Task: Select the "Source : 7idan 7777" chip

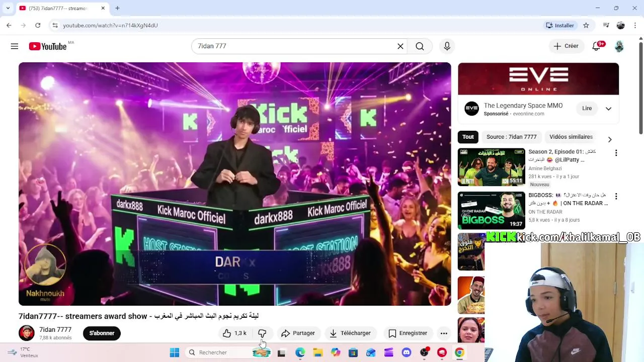Action: pyautogui.click(x=511, y=137)
